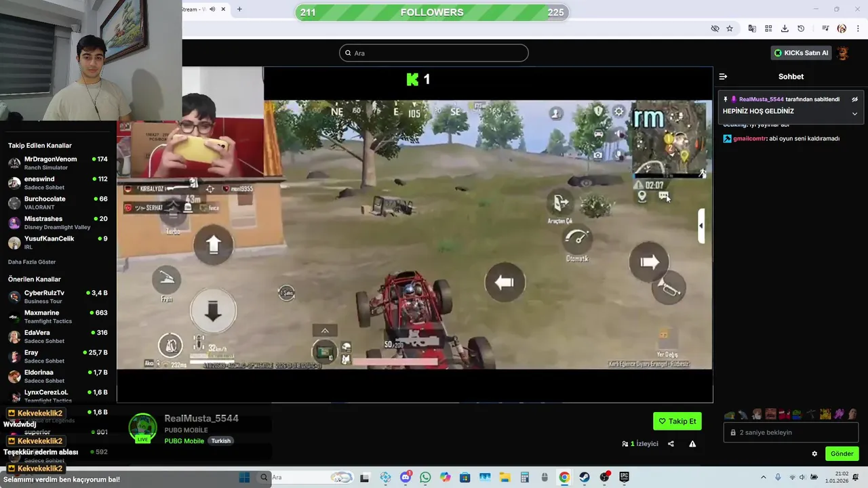
Task: Open a new browser tab with plus
Action: (x=239, y=9)
